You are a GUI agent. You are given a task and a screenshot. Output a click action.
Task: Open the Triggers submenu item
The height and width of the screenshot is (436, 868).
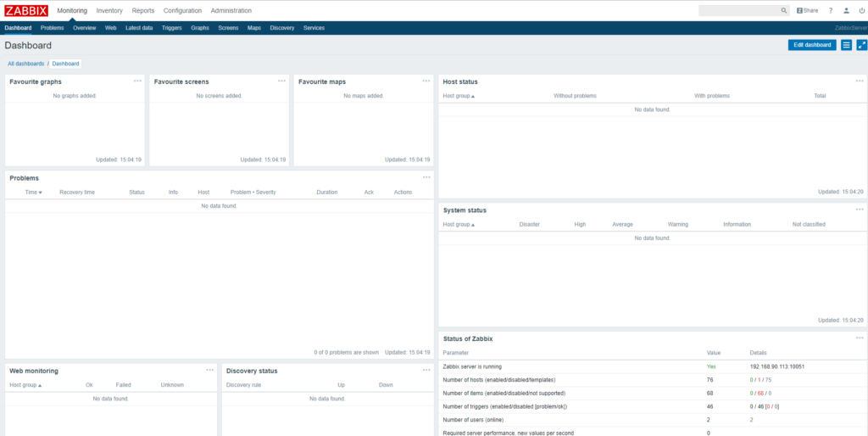point(171,28)
